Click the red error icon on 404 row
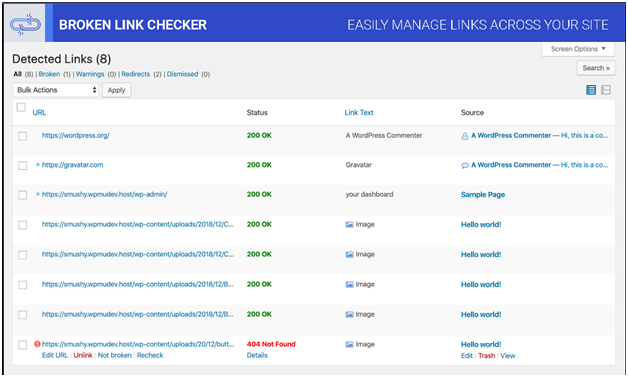The height and width of the screenshot is (377, 628). pos(37,344)
